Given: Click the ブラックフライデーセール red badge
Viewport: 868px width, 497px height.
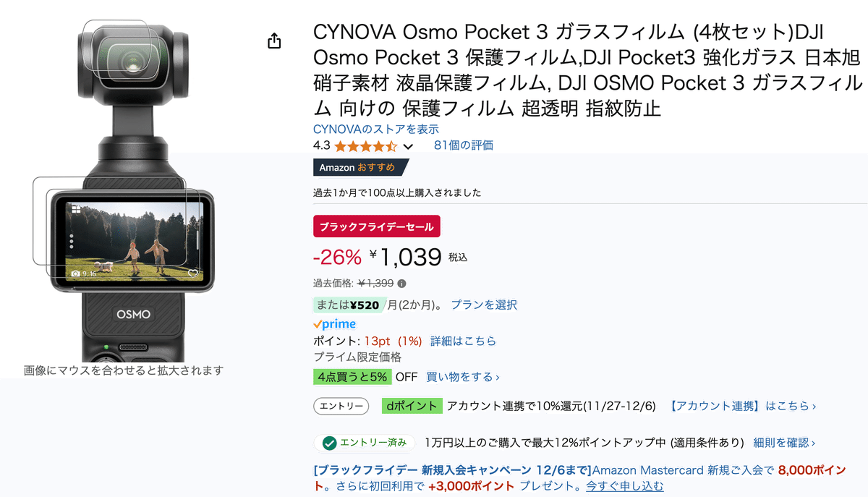Looking at the screenshot, I should [x=377, y=226].
